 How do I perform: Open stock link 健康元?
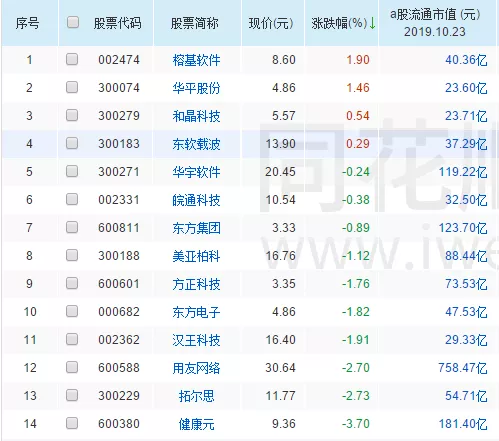point(196,424)
